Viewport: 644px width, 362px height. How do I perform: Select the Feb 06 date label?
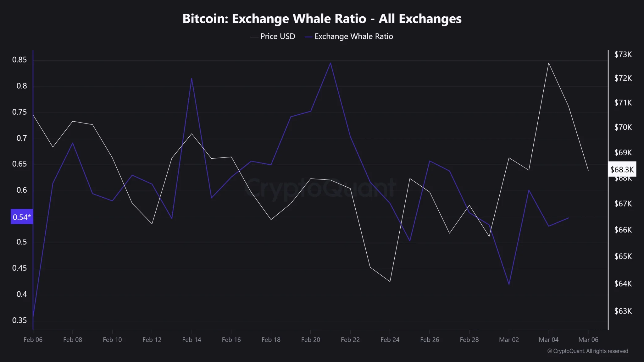pos(33,340)
